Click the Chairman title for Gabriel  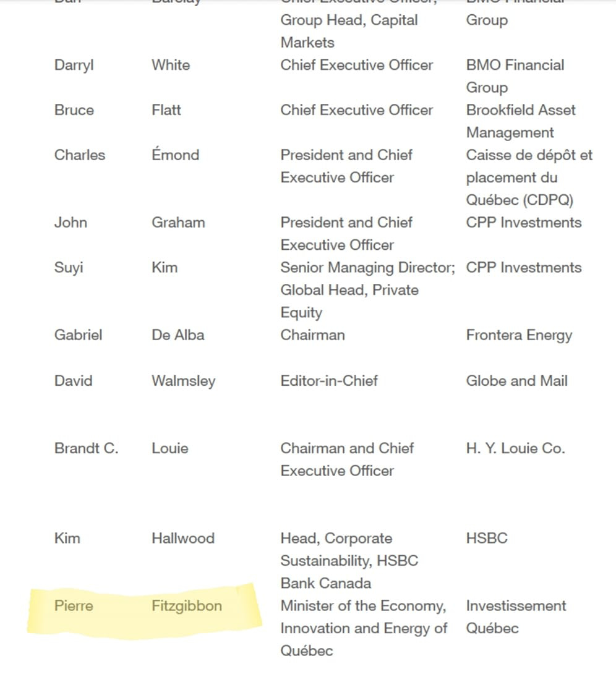(312, 335)
